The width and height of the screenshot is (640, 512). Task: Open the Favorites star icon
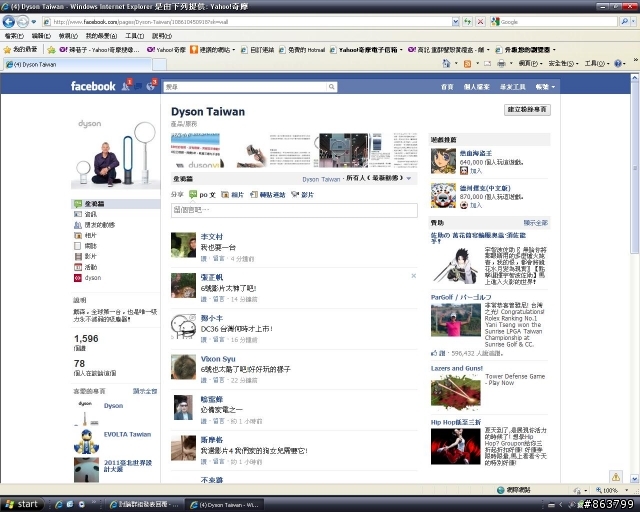[7, 49]
